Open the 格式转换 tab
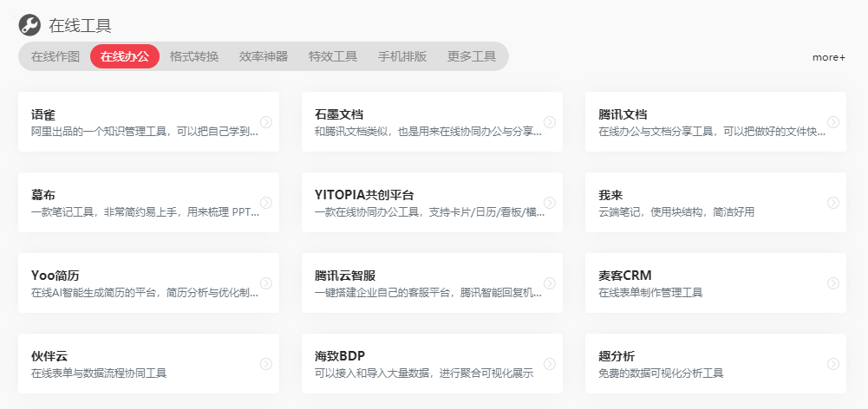 pos(194,56)
